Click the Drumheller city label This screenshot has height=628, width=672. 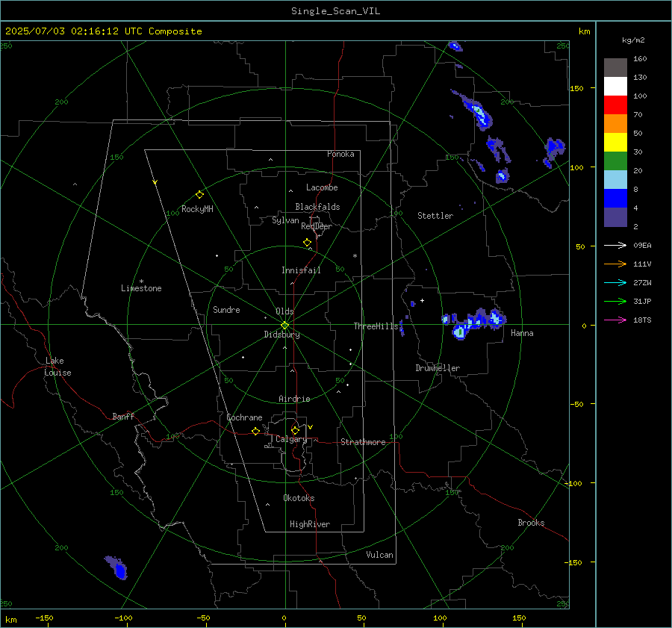(x=438, y=368)
